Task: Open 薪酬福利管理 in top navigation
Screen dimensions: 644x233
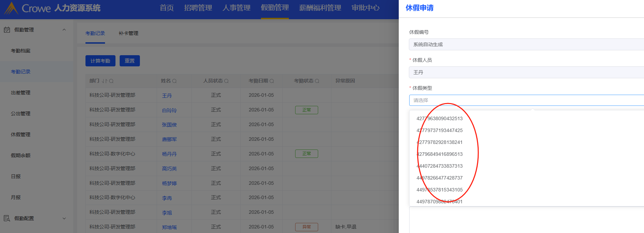Action: pos(320,8)
